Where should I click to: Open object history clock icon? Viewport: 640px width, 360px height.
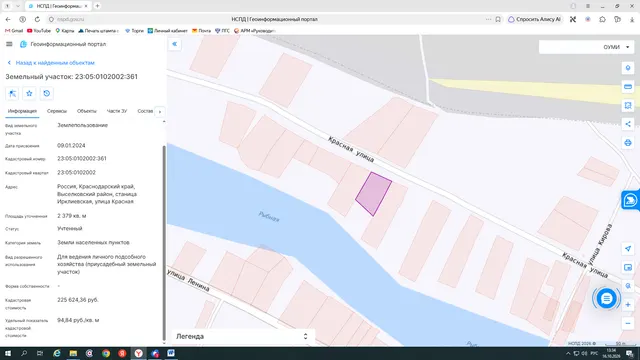pos(47,93)
